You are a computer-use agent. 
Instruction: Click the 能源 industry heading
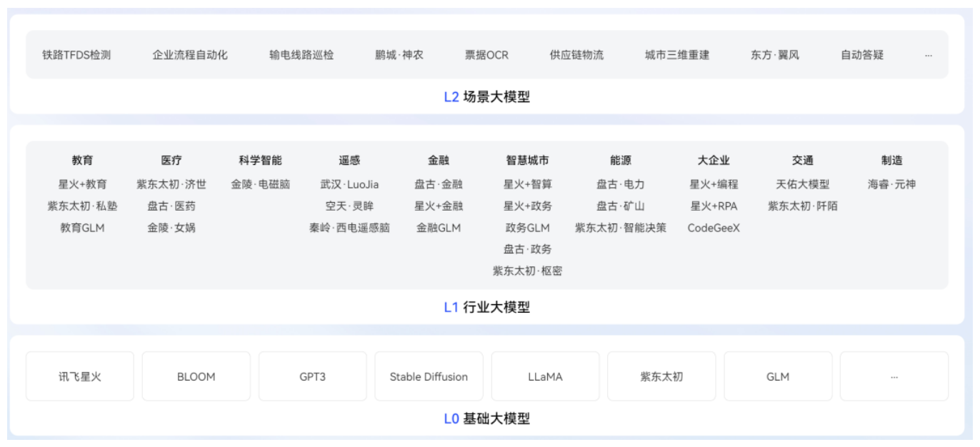coord(621,161)
